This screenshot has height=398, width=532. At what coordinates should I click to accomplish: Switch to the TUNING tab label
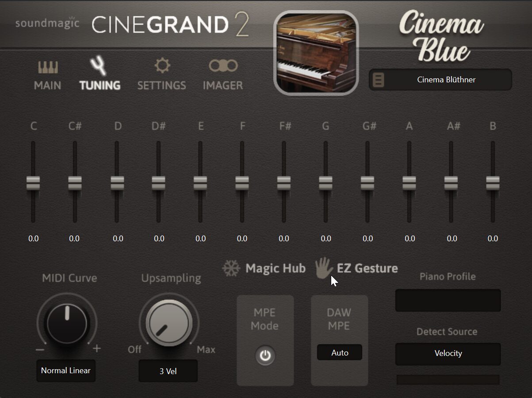coord(100,85)
